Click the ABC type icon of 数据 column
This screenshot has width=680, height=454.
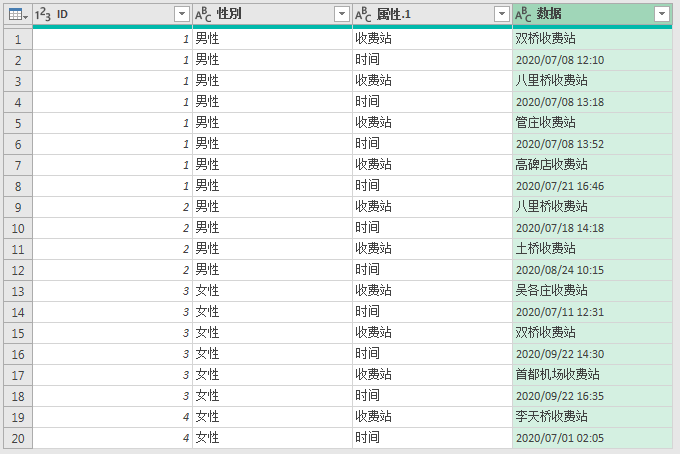(523, 15)
